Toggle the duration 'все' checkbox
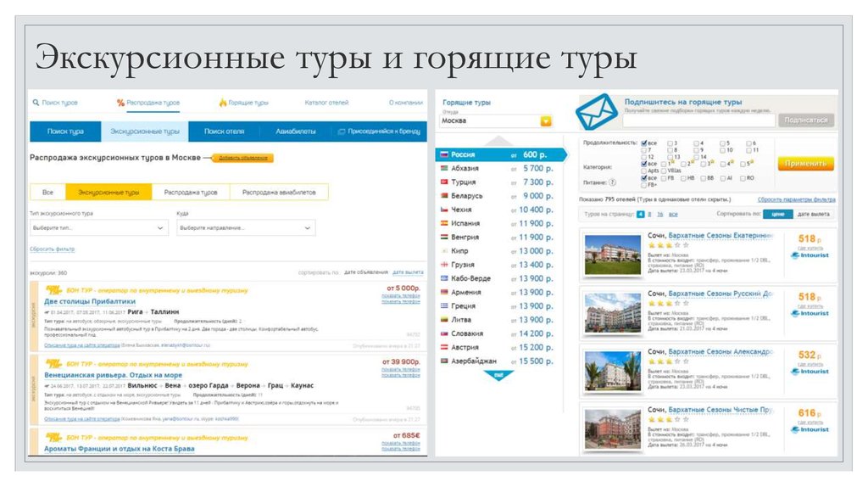The width and height of the screenshot is (868, 487). point(644,143)
